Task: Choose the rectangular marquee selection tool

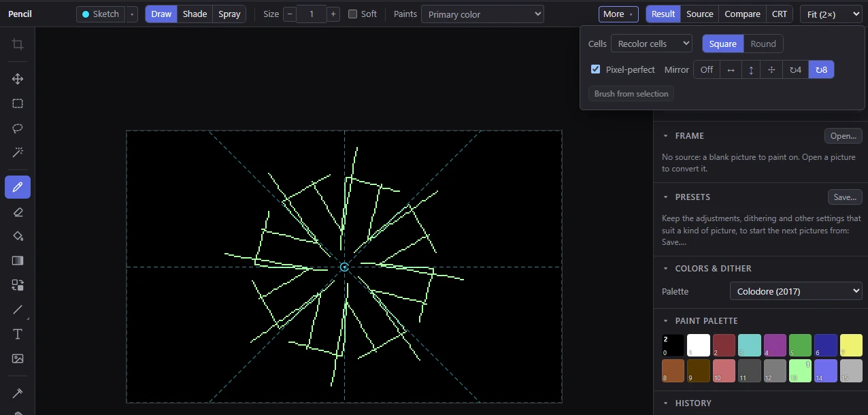Action: coord(18,103)
